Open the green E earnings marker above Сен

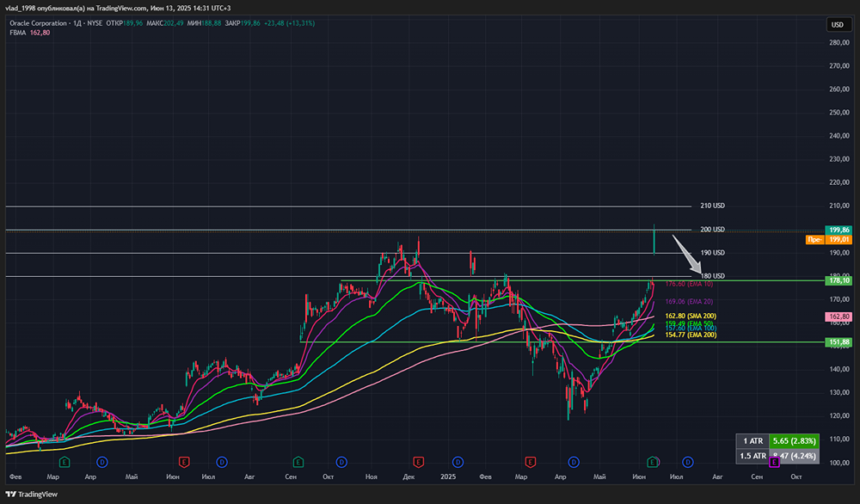[298, 462]
